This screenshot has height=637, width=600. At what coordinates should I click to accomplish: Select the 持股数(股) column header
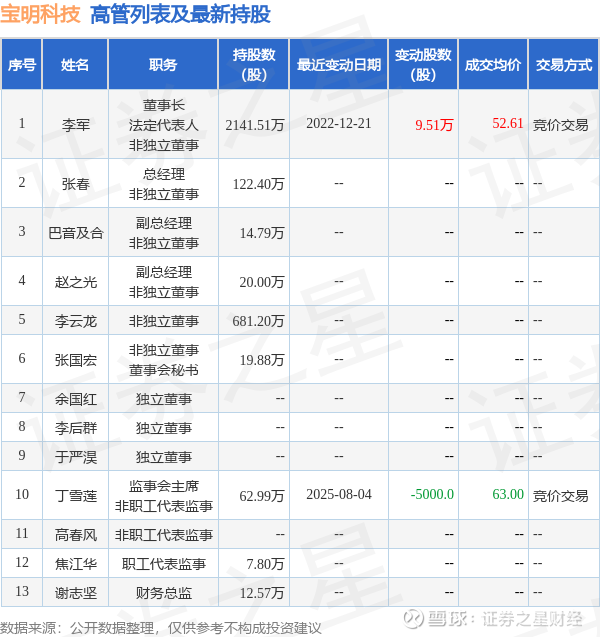click(x=254, y=64)
